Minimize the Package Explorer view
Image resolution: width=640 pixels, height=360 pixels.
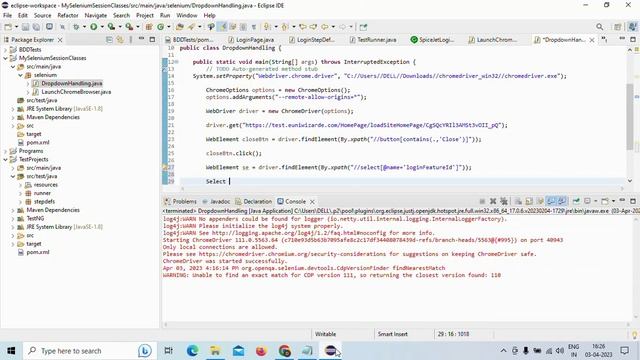141,39
